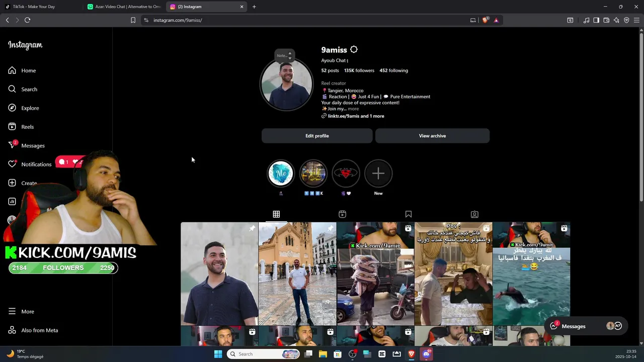Open the media playlist music icon

pyautogui.click(x=586, y=20)
